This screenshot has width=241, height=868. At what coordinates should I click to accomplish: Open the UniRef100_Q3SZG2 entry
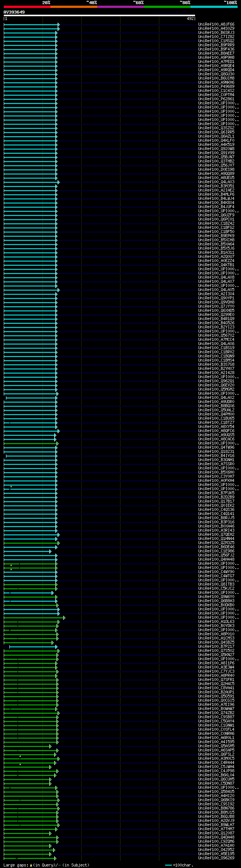216,128
